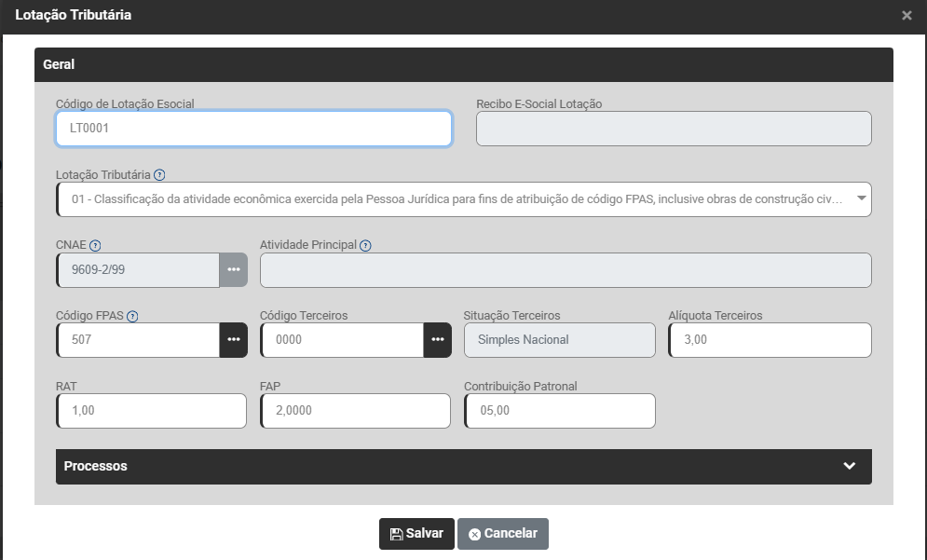Click help icon beside Lotação Tributária label
The image size is (927, 560).
pos(159,174)
